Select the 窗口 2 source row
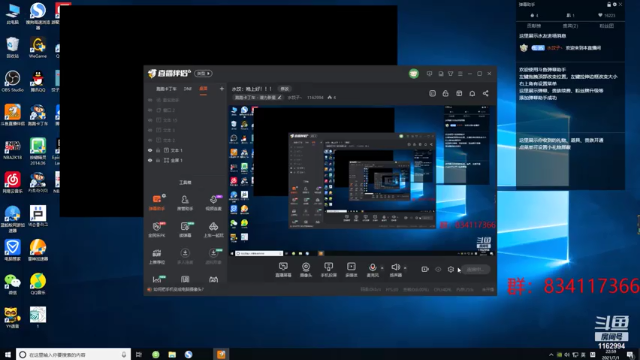Screen dimensions: 640x360 pos(186,110)
